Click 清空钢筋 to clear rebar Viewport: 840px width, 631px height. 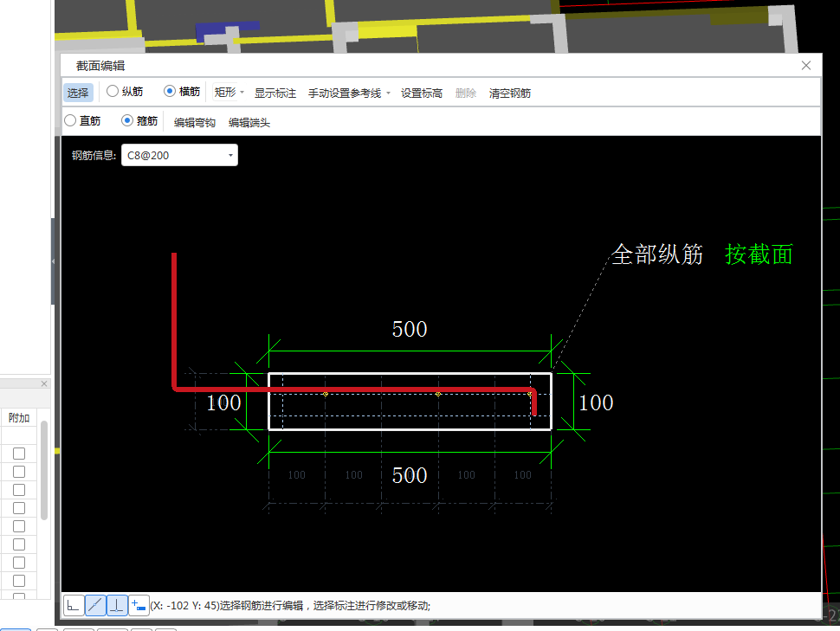509,93
